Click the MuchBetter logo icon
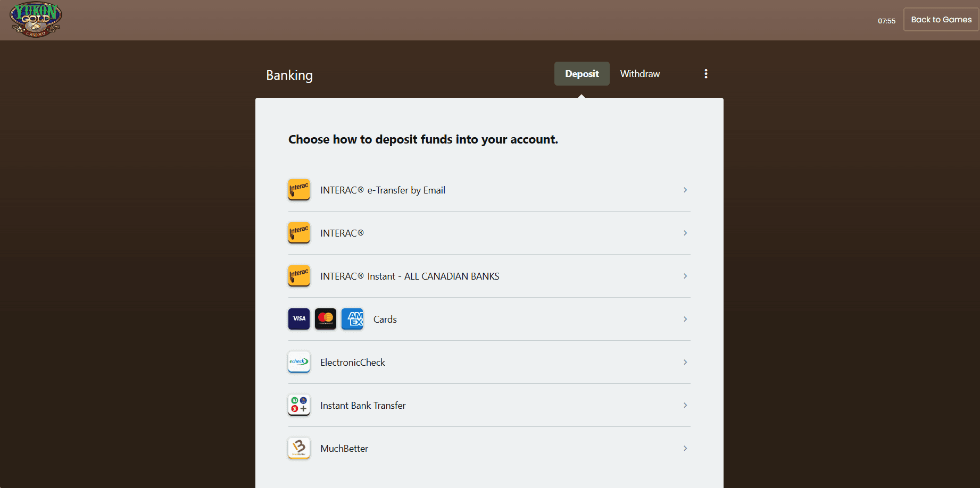The height and width of the screenshot is (488, 980). point(299,448)
